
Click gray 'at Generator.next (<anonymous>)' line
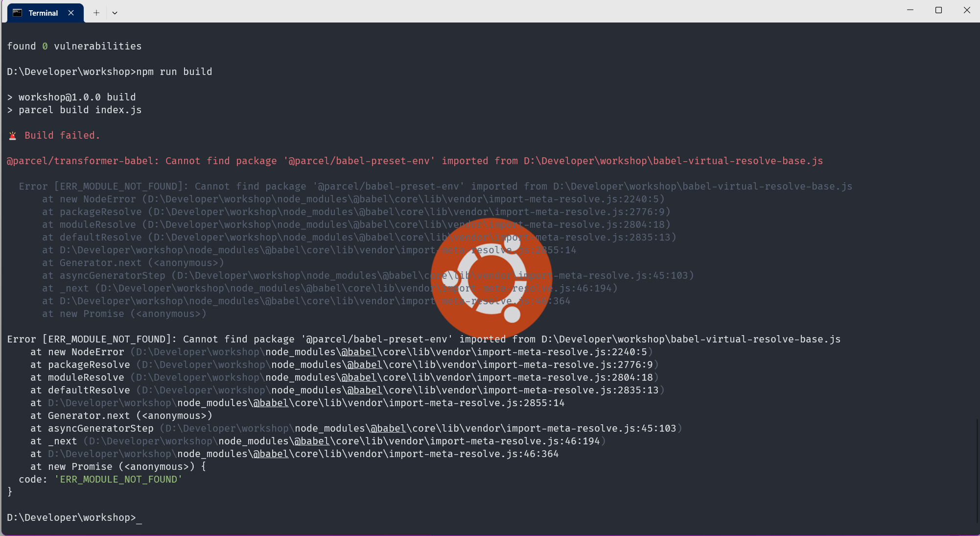pyautogui.click(x=133, y=263)
